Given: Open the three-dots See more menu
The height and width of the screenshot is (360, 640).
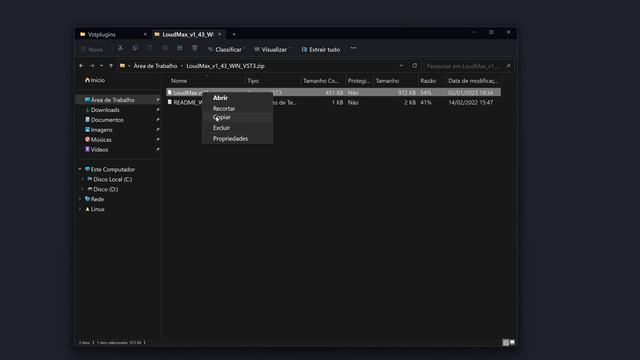Looking at the screenshot, I should [353, 48].
